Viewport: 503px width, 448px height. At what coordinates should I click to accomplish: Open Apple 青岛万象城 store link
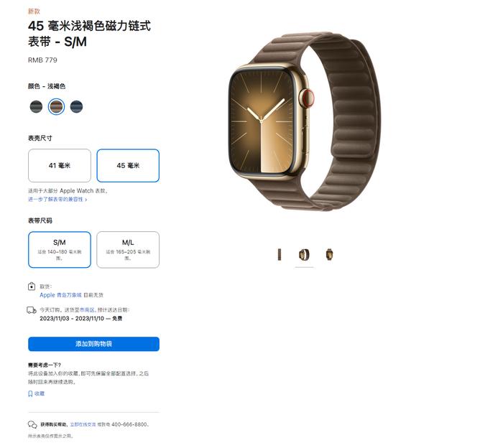pyautogui.click(x=60, y=295)
